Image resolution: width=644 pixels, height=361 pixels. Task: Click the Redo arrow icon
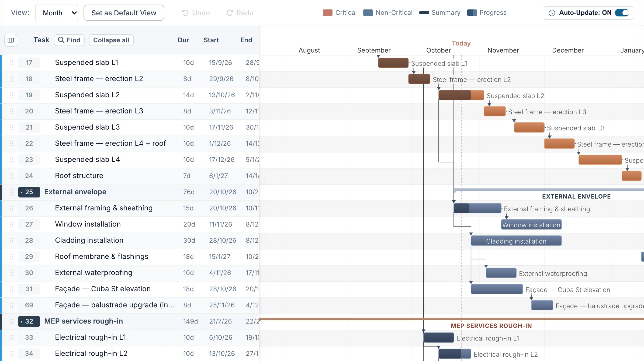pos(230,13)
